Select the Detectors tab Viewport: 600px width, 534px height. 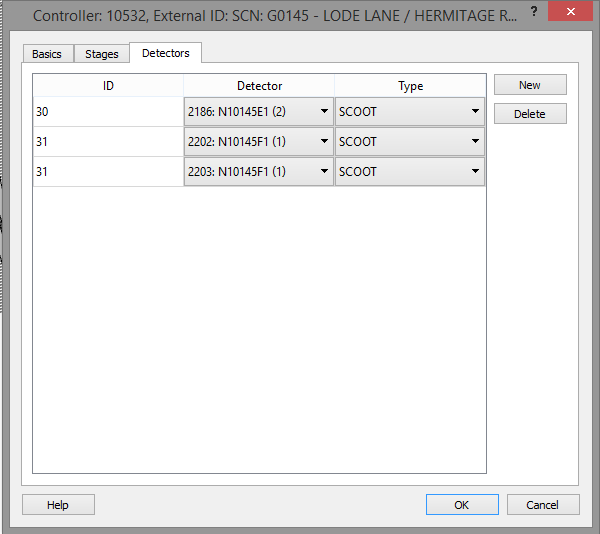click(166, 53)
